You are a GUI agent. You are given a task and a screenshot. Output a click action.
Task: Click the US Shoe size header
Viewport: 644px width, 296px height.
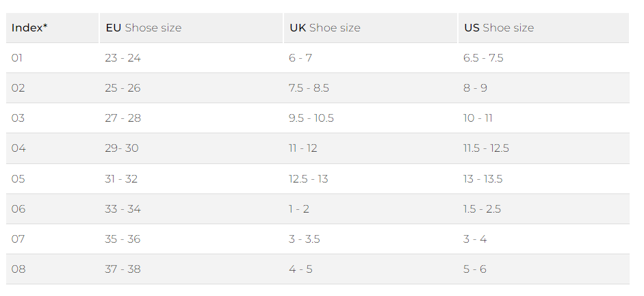[x=499, y=28]
